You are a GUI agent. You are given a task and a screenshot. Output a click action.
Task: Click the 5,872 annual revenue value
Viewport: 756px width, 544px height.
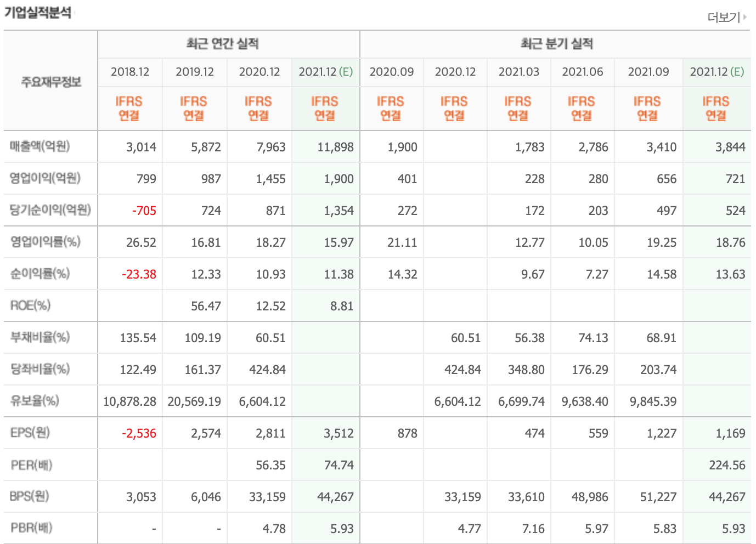coord(206,147)
